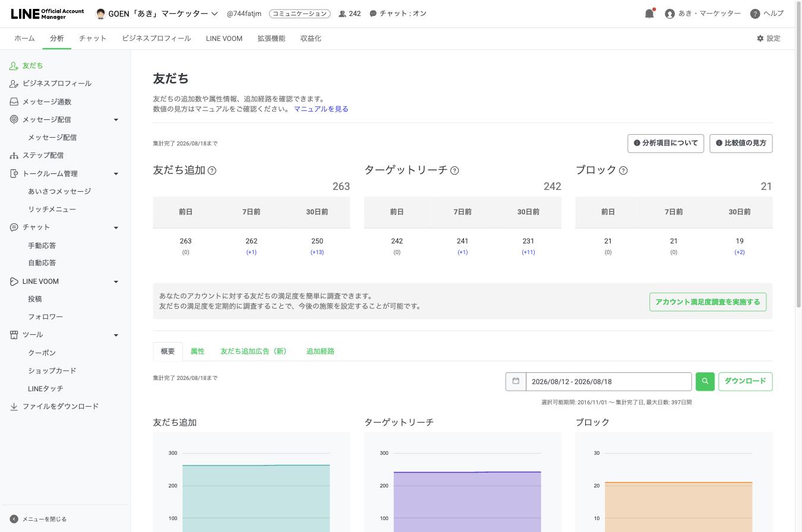This screenshot has height=532, width=802.
Task: Switch to the 追加経路 tab
Action: point(320,351)
